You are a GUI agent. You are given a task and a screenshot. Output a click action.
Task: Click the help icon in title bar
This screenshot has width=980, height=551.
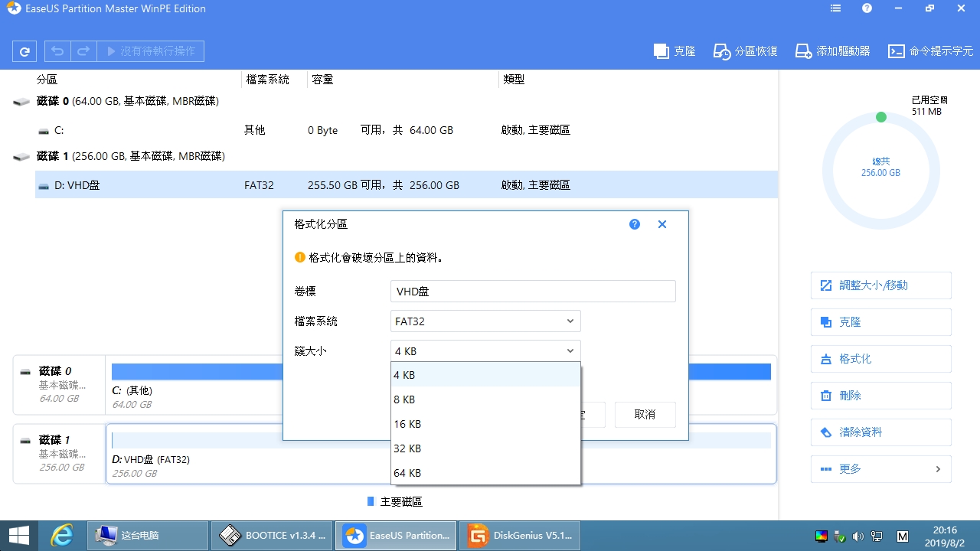click(867, 8)
